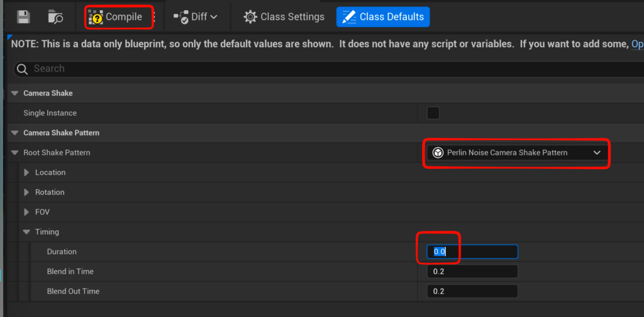The width and height of the screenshot is (644, 317).
Task: Click the Compile button
Action: coord(116,17)
